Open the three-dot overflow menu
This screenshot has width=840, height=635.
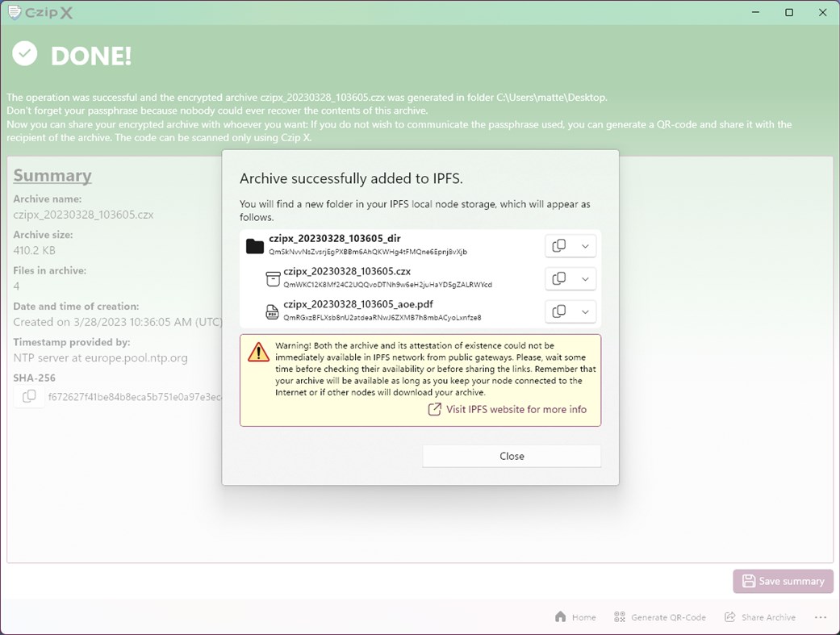point(821,616)
